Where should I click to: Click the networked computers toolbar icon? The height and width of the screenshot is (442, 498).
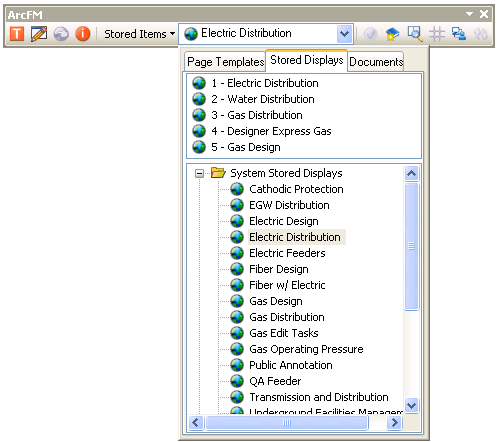point(459,34)
